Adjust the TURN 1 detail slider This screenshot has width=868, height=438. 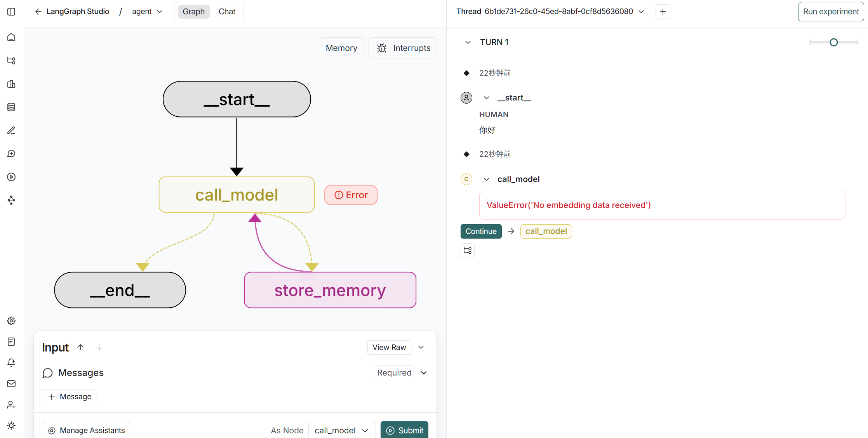tap(833, 42)
